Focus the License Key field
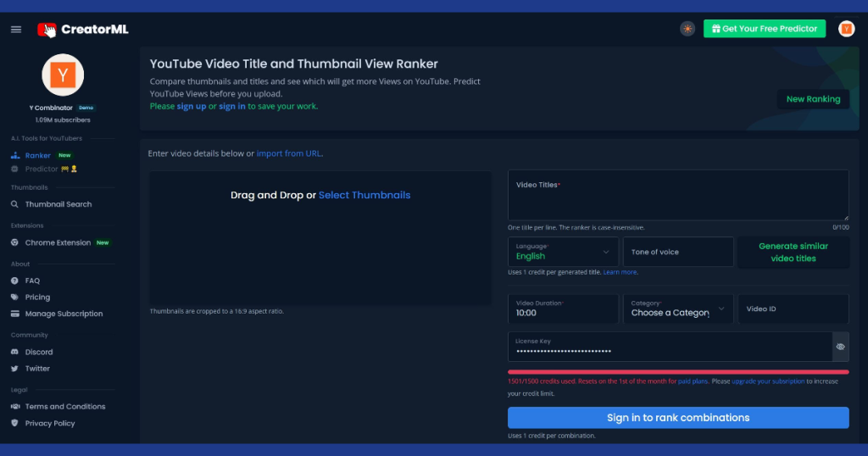This screenshot has height=456, width=868. [670, 347]
